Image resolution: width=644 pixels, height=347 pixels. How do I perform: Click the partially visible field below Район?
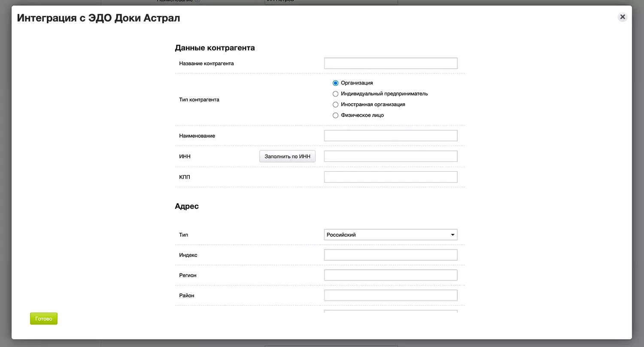pyautogui.click(x=390, y=311)
